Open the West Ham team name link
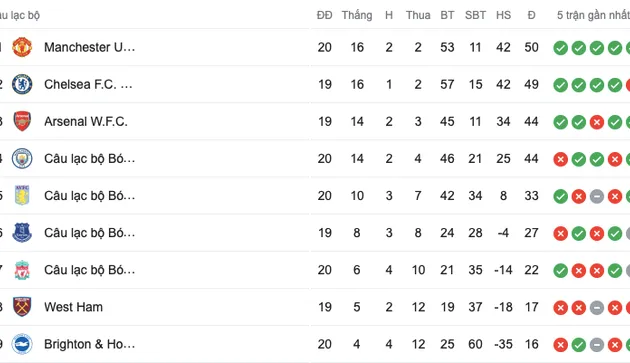 tap(74, 307)
